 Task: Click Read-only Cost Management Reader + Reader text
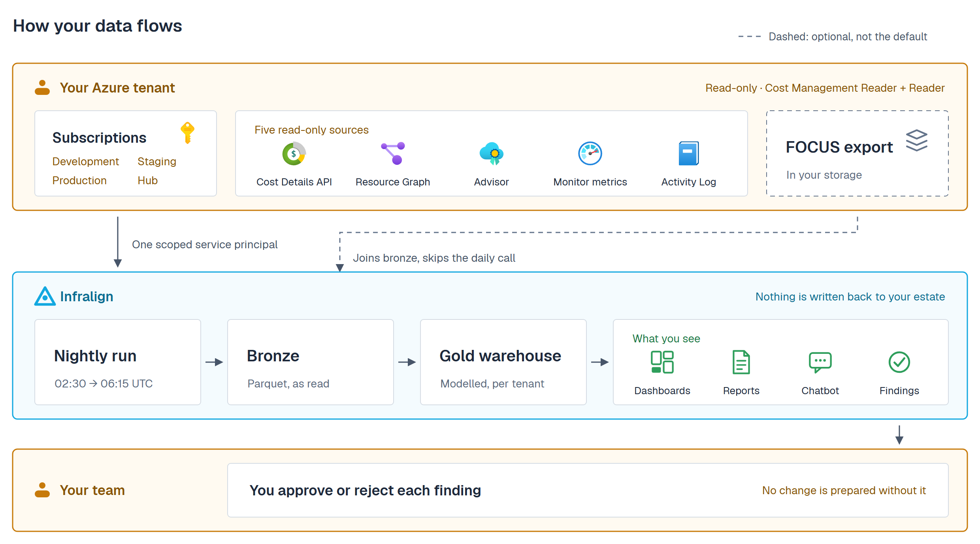825,88
